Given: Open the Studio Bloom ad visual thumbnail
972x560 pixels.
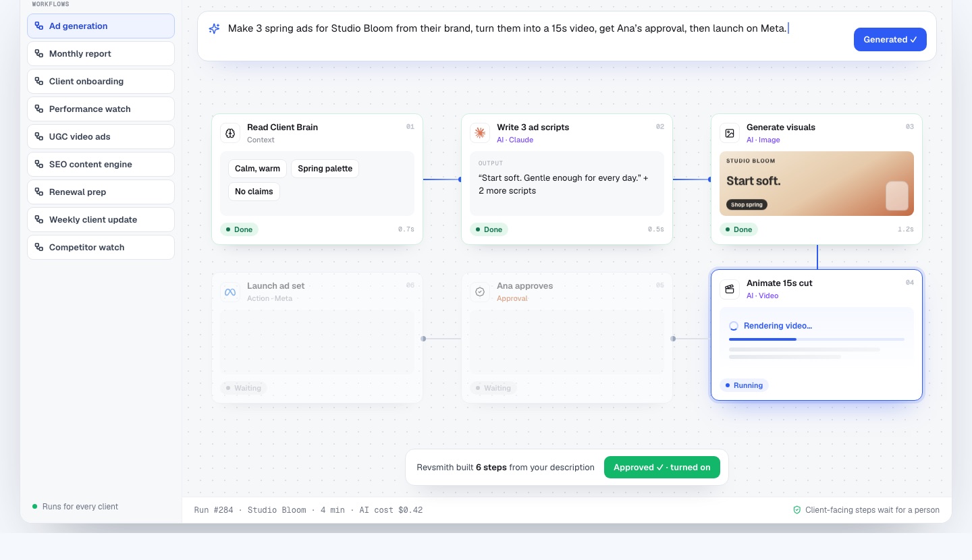Looking at the screenshot, I should coord(817,184).
